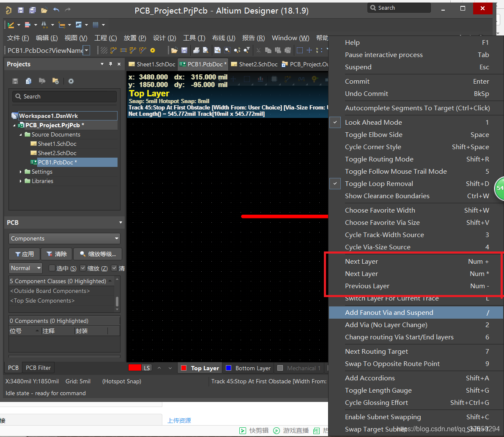Click the Open folder icon in title bar
This screenshot has width=504, height=437.
click(x=44, y=10)
